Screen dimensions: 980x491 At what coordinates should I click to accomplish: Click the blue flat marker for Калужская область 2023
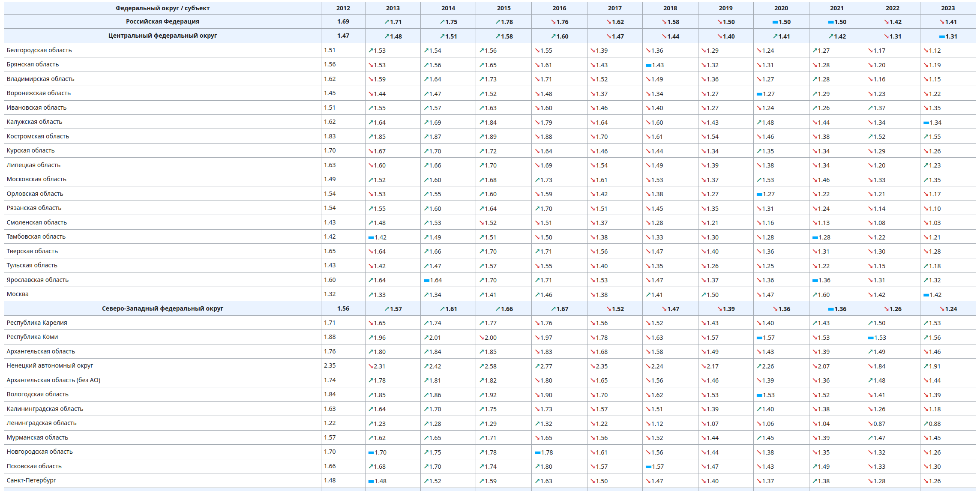[926, 123]
